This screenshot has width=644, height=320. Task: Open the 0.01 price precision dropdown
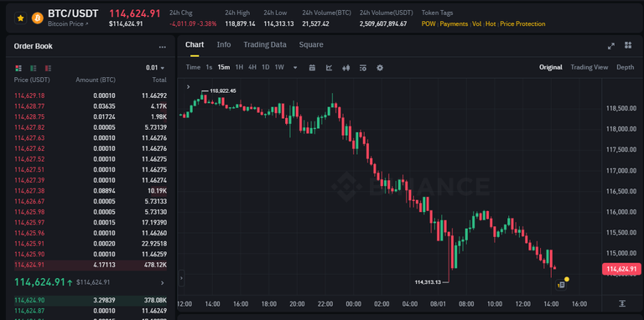(155, 68)
